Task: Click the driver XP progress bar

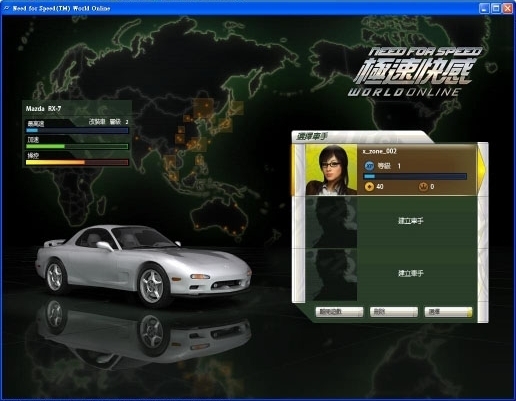Action: [x=415, y=176]
